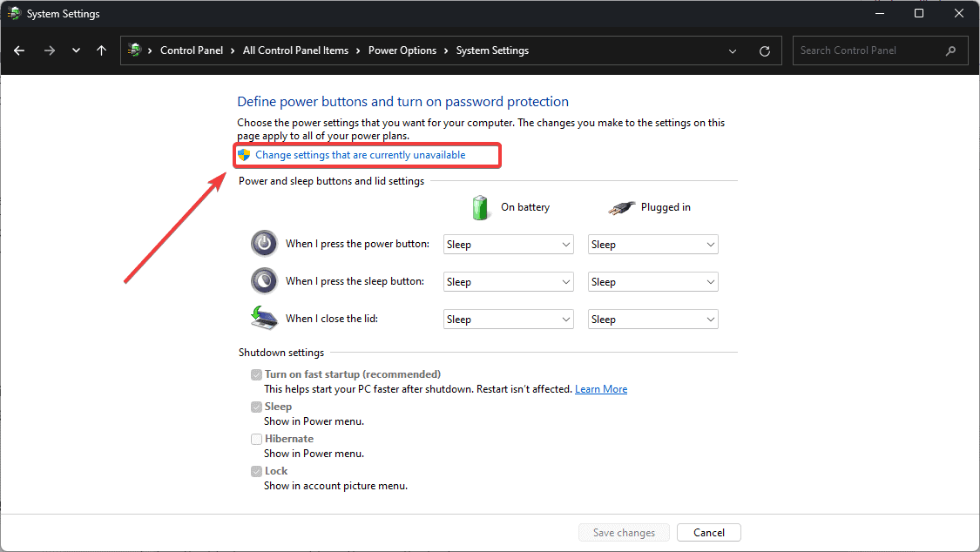Toggle the Sleep checkbox
Viewport: 980px width, 552px height.
click(x=256, y=407)
